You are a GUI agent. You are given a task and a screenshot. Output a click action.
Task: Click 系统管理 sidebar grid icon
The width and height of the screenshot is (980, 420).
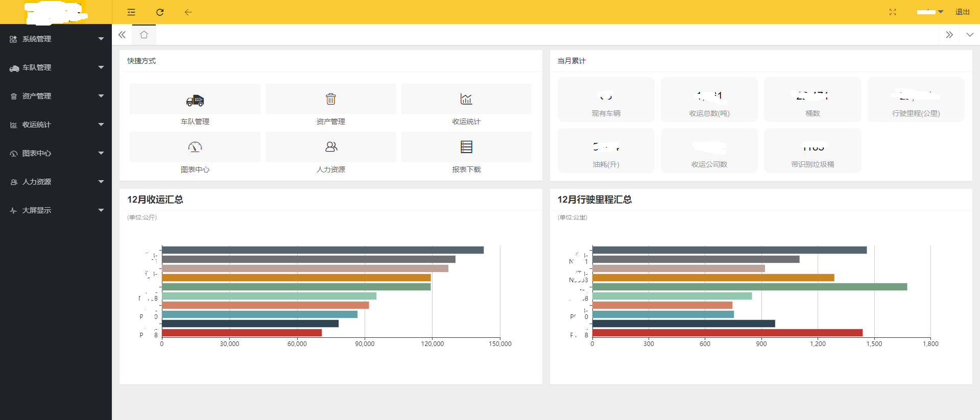(x=14, y=39)
